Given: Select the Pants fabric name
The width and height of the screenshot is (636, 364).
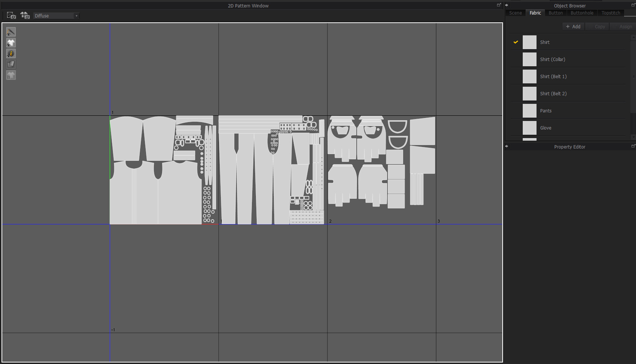Looking at the screenshot, I should [x=546, y=111].
